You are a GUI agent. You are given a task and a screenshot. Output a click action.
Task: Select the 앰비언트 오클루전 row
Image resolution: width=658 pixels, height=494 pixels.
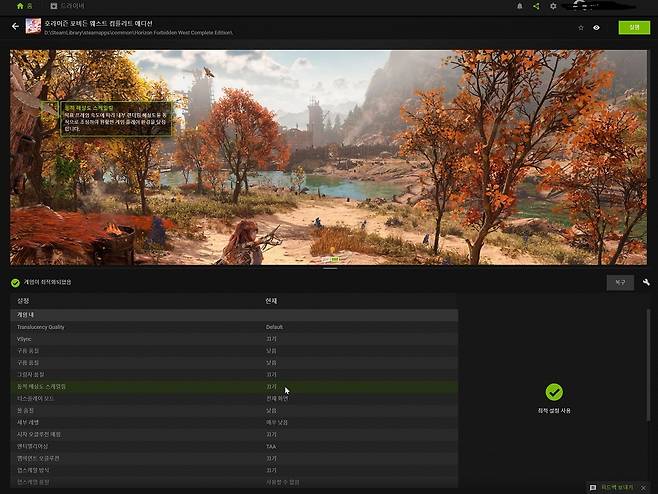[234, 458]
